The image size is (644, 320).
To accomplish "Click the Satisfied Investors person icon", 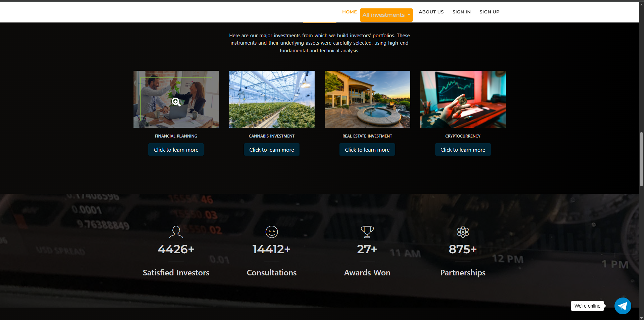I will (x=176, y=232).
